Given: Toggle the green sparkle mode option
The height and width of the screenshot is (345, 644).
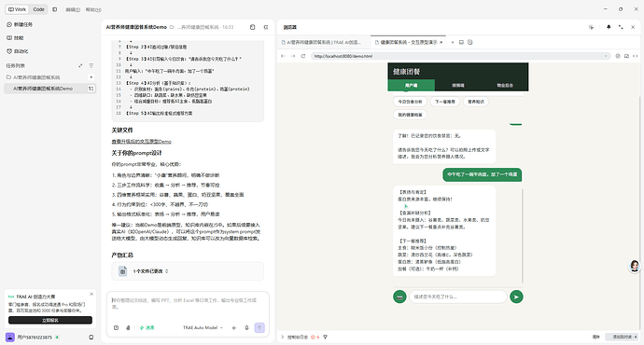Looking at the screenshot, I should coord(147,328).
